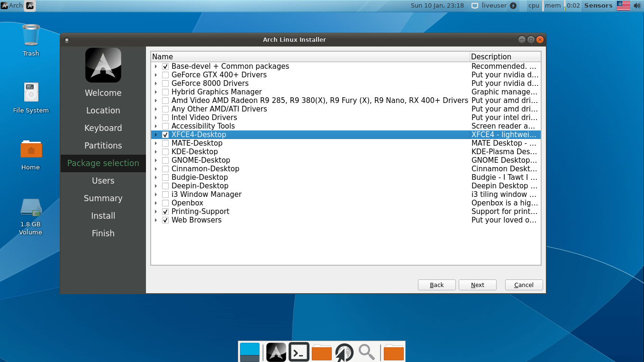The width and height of the screenshot is (644, 362).
Task: Expand the Budgie-Desktop row
Action: [155, 177]
